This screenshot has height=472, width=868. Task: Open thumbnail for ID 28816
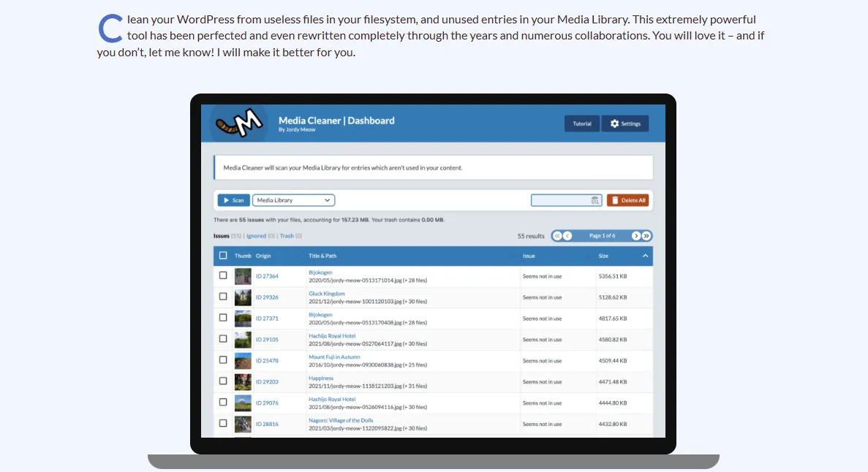tap(243, 424)
